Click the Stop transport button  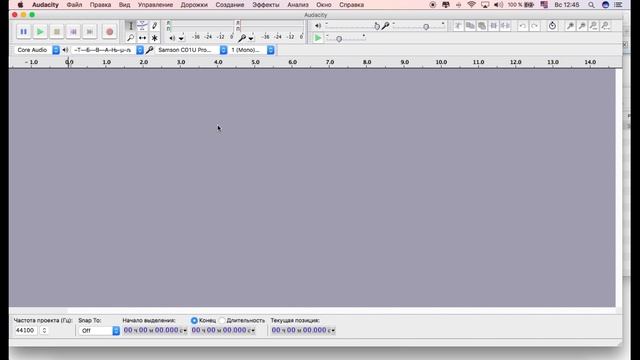pos(57,31)
